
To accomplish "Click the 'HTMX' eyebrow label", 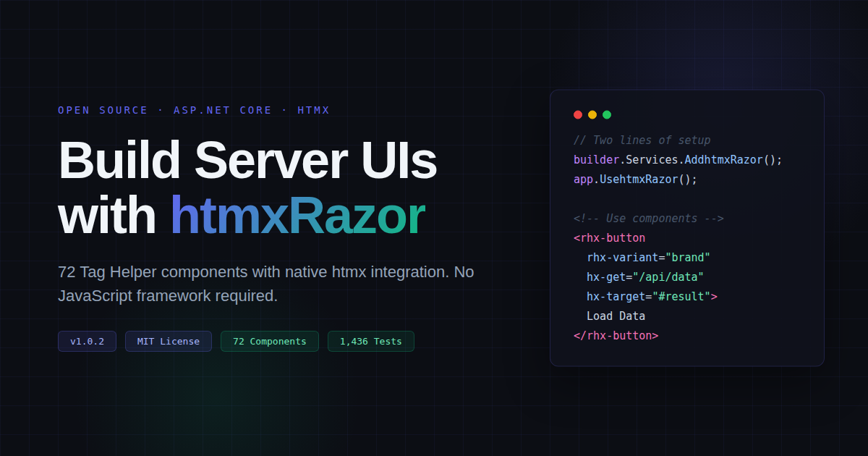I will [x=313, y=110].
